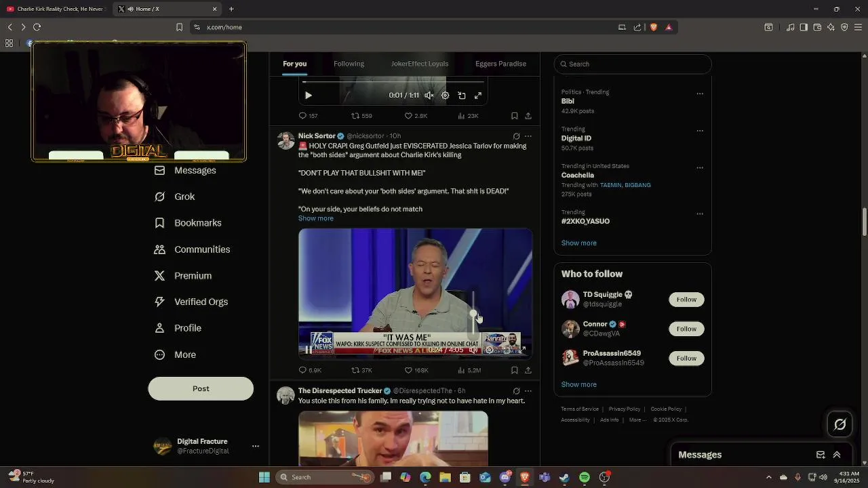This screenshot has height=488, width=868.
Task: Switch to Following tab
Action: pyautogui.click(x=349, y=64)
